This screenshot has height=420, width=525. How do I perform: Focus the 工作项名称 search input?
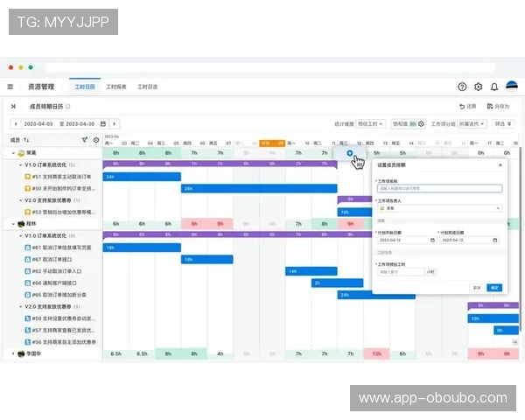439,189
